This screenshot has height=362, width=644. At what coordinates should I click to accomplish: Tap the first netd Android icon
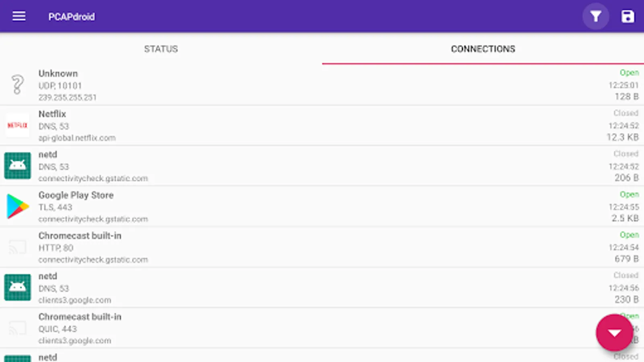tap(17, 166)
